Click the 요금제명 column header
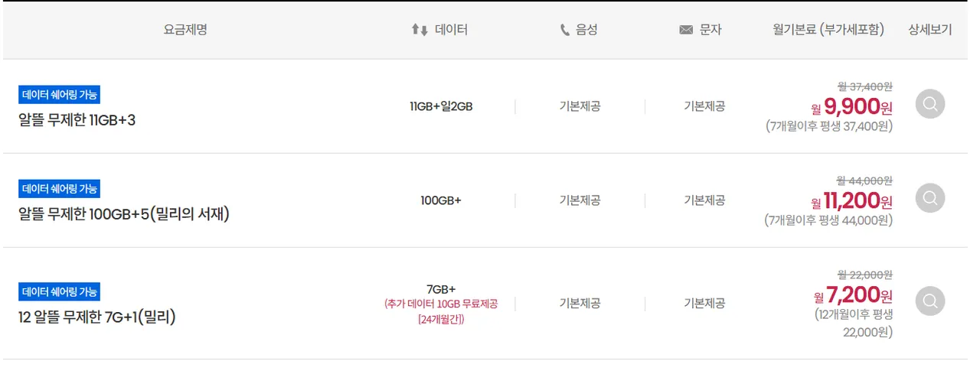Screen dimensions: 980x387 pos(185,30)
